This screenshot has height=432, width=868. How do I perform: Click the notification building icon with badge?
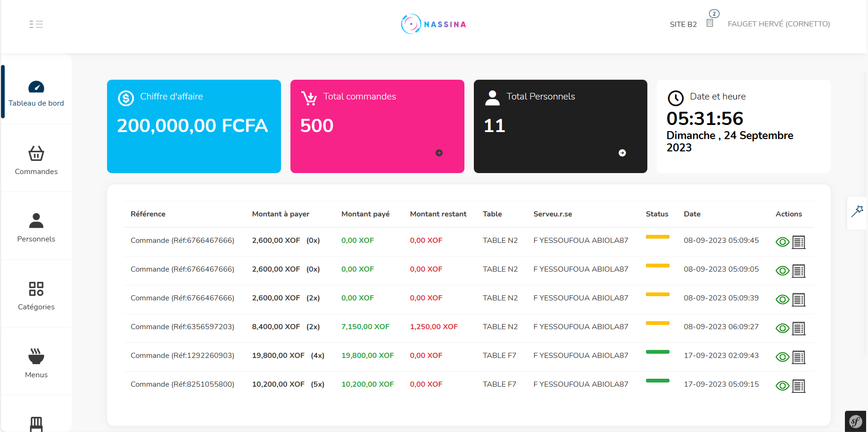(710, 23)
